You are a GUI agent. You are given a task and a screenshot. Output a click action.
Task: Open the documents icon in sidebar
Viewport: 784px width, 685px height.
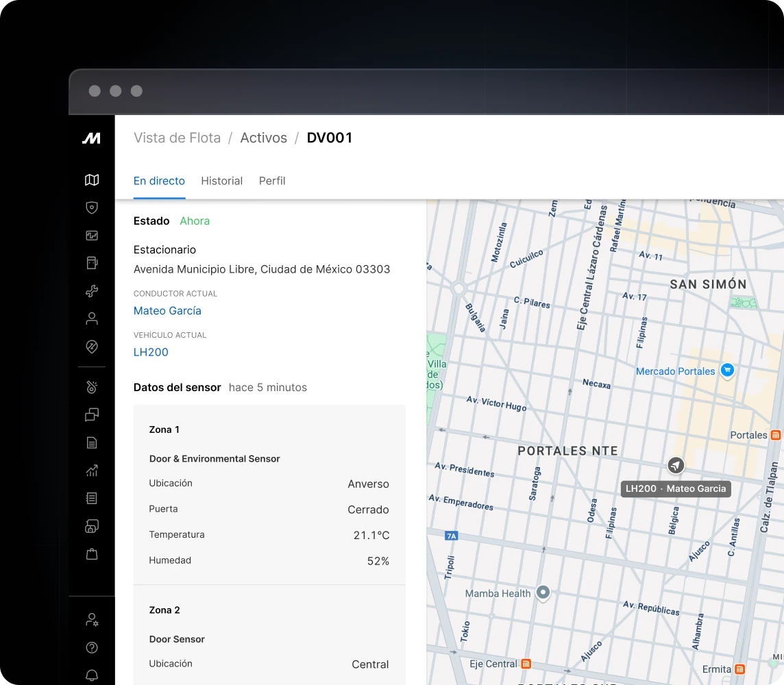pos(91,443)
